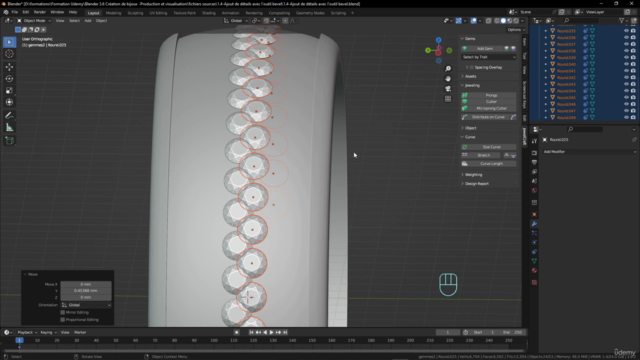Disable rendering for Round.049 camera icon
The height and width of the screenshot is (360, 640).
point(633,117)
